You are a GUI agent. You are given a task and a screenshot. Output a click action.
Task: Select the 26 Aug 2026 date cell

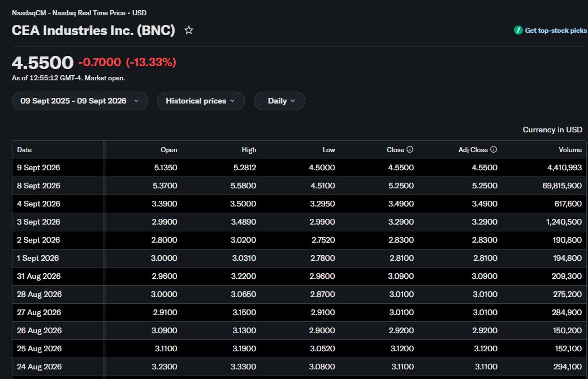(x=39, y=330)
